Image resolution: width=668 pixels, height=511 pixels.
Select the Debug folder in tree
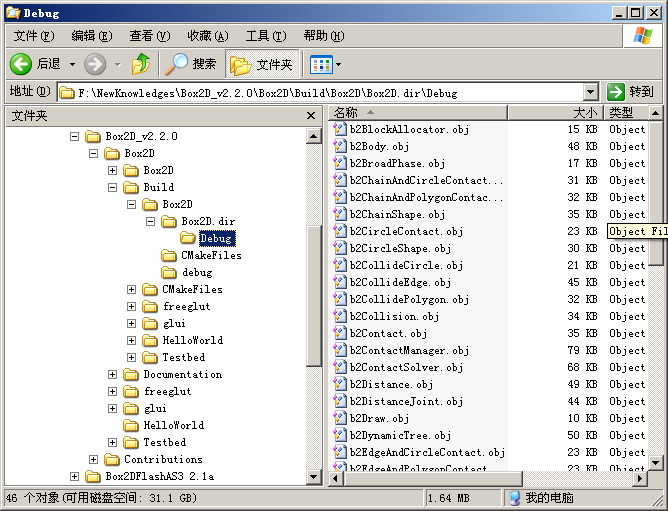(216, 238)
